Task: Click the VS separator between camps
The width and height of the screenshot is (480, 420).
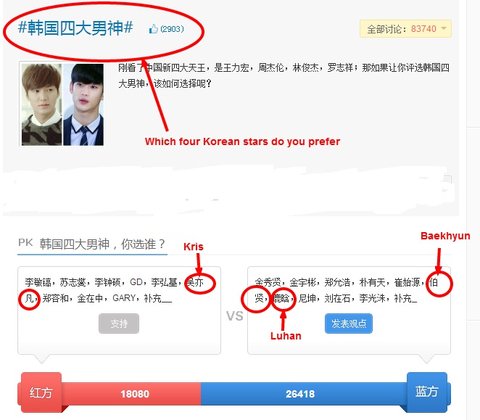Action: click(235, 316)
